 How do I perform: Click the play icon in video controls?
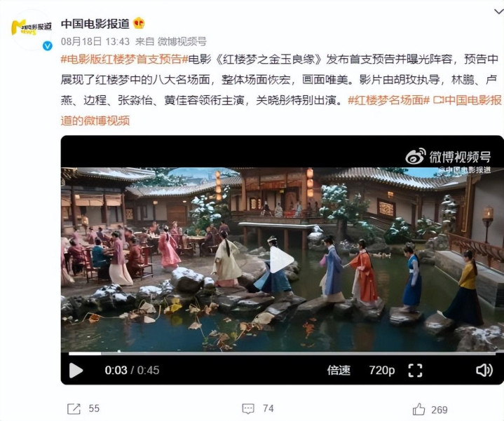[x=76, y=371]
